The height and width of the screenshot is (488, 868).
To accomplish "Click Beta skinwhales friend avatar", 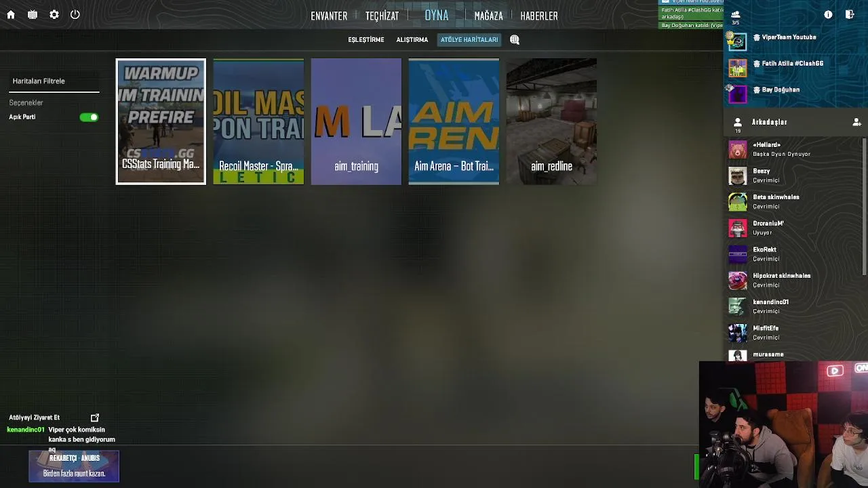I will (738, 201).
